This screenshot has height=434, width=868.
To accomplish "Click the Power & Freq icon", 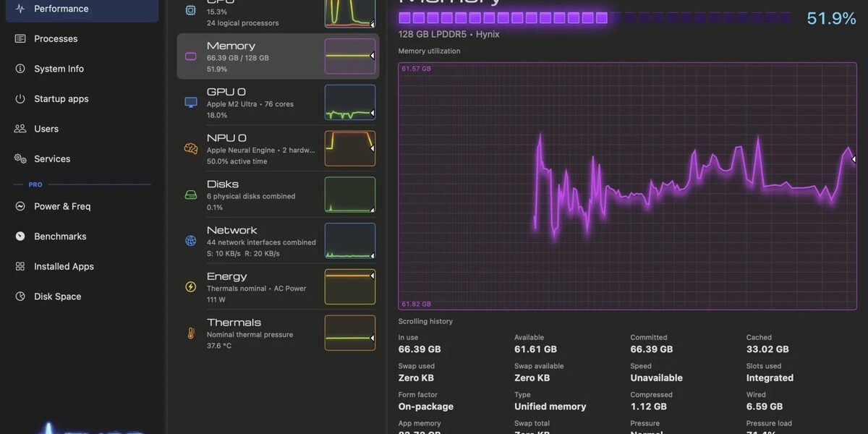I will coord(20,206).
